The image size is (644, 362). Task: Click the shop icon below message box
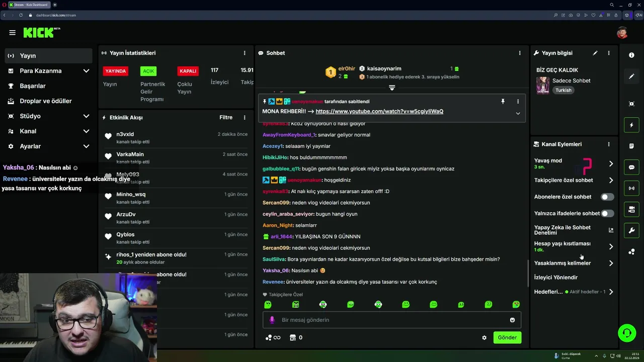click(292, 338)
